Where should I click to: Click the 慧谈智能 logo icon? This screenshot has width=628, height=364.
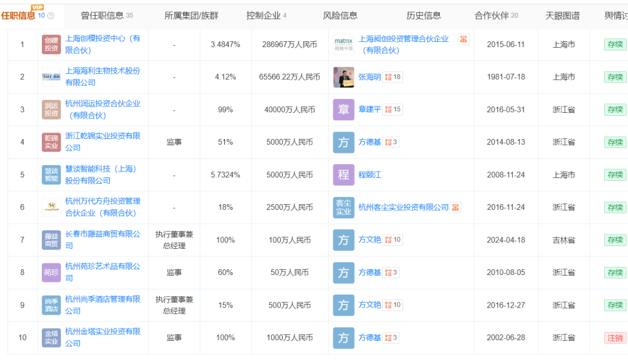(51, 175)
